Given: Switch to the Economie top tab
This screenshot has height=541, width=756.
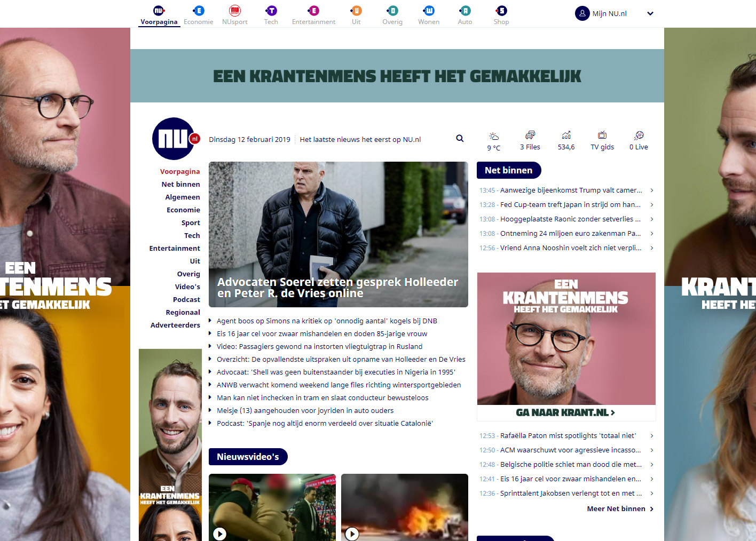Looking at the screenshot, I should pyautogui.click(x=199, y=15).
